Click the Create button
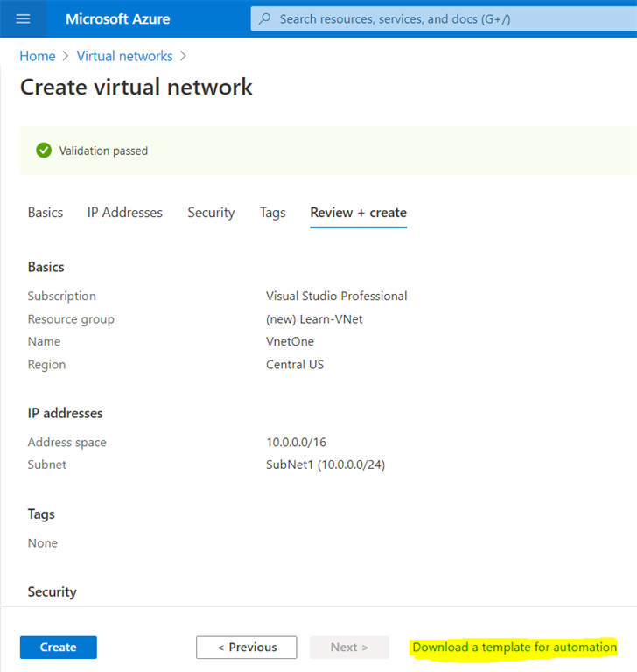The height and width of the screenshot is (672, 637). (59, 647)
